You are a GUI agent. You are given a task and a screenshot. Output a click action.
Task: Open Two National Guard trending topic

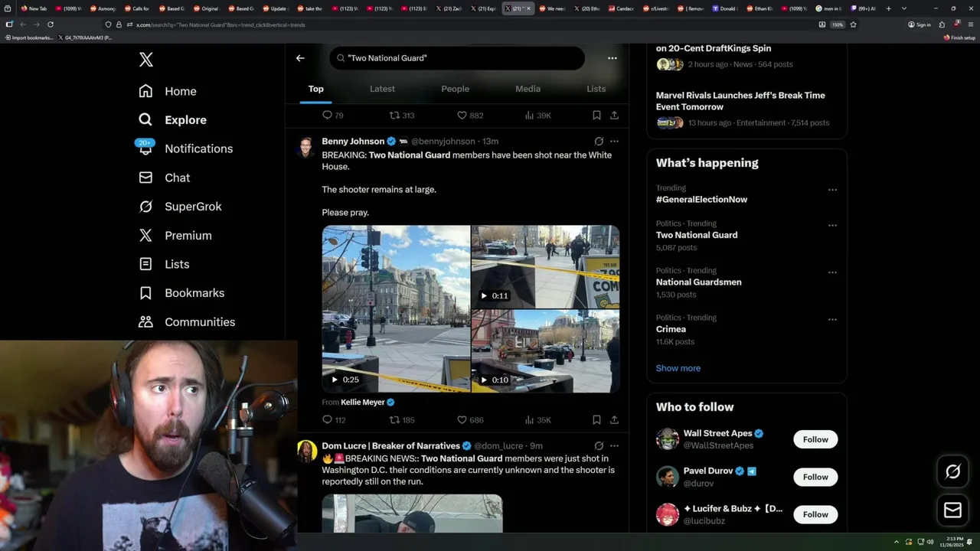tap(697, 235)
